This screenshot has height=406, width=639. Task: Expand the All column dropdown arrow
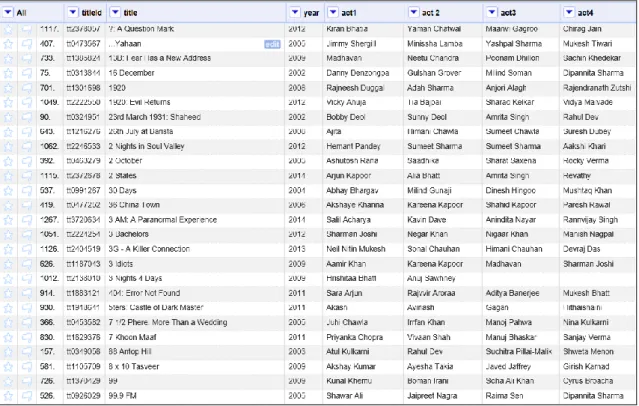point(8,13)
